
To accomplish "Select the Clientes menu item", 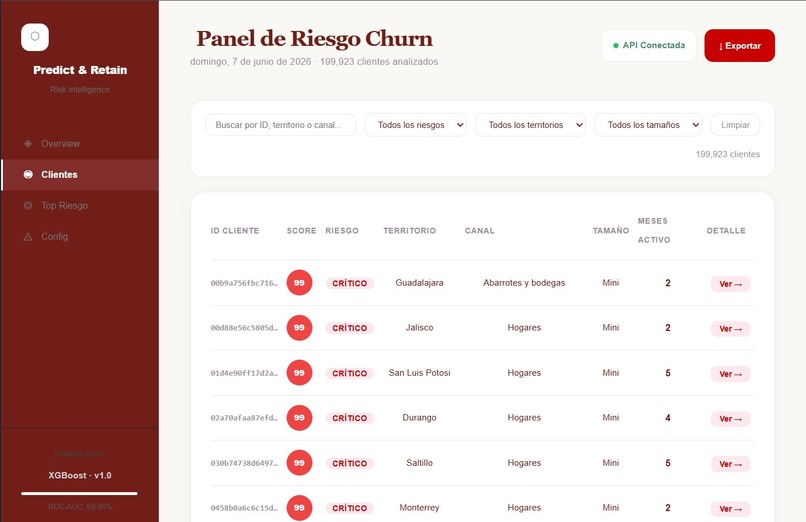I will 80,175.
